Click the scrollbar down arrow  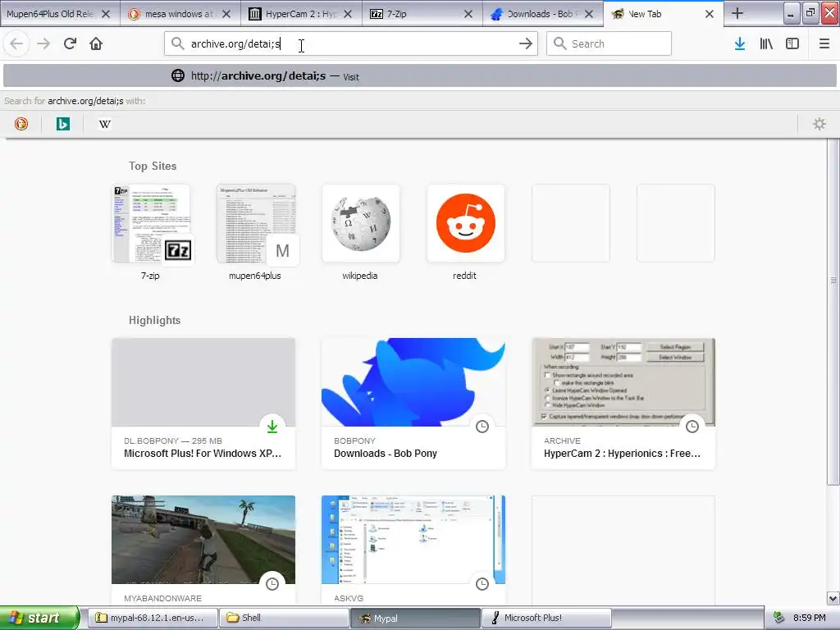pyautogui.click(x=833, y=598)
